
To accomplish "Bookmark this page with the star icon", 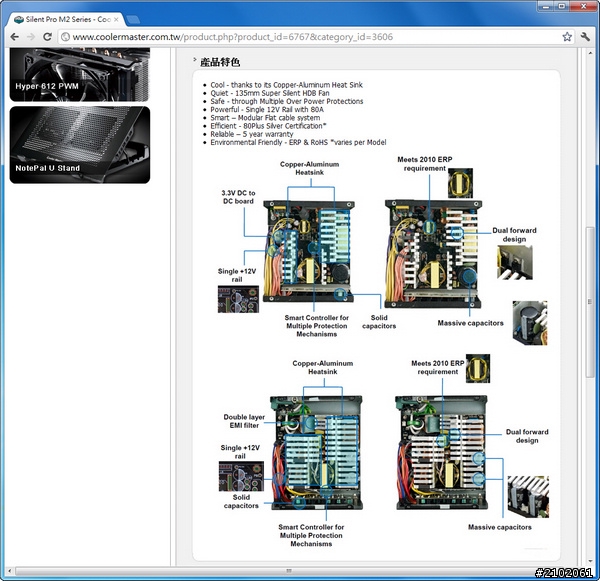I will (567, 37).
